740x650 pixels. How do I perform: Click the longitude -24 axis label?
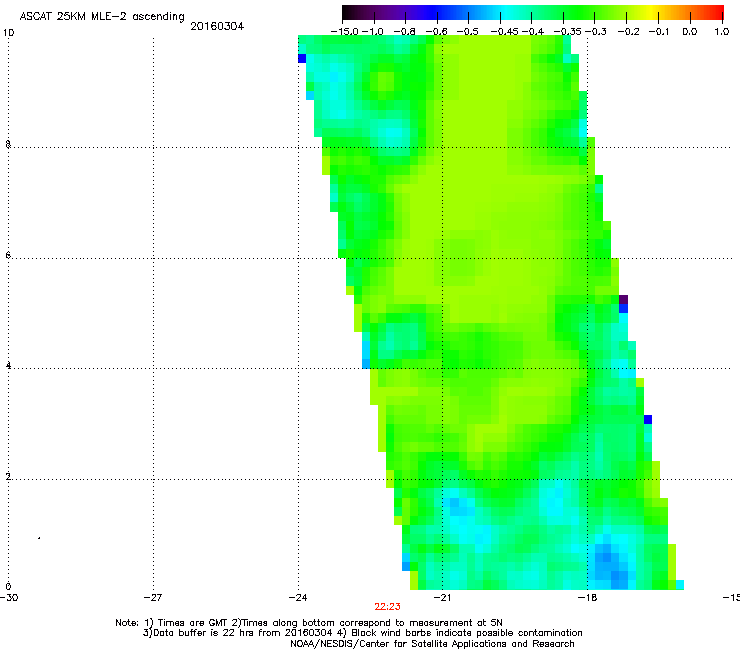coord(298,598)
